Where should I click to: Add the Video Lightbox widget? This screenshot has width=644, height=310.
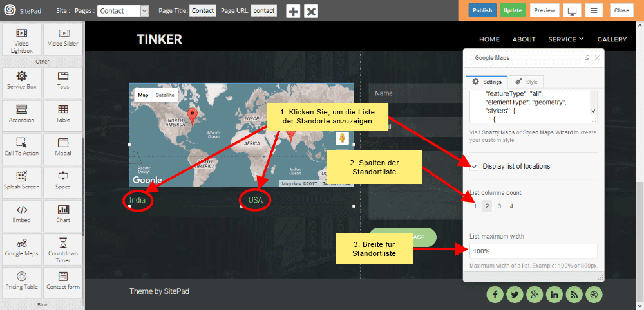[x=21, y=40]
